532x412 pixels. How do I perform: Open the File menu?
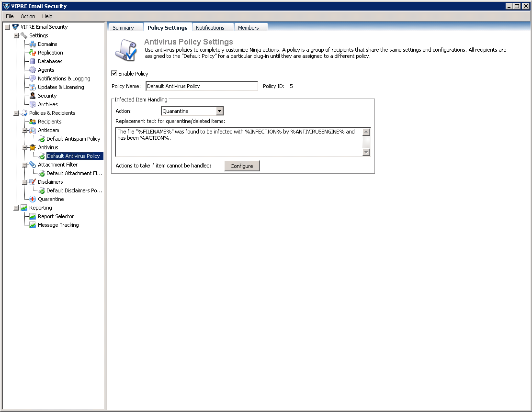tap(10, 16)
